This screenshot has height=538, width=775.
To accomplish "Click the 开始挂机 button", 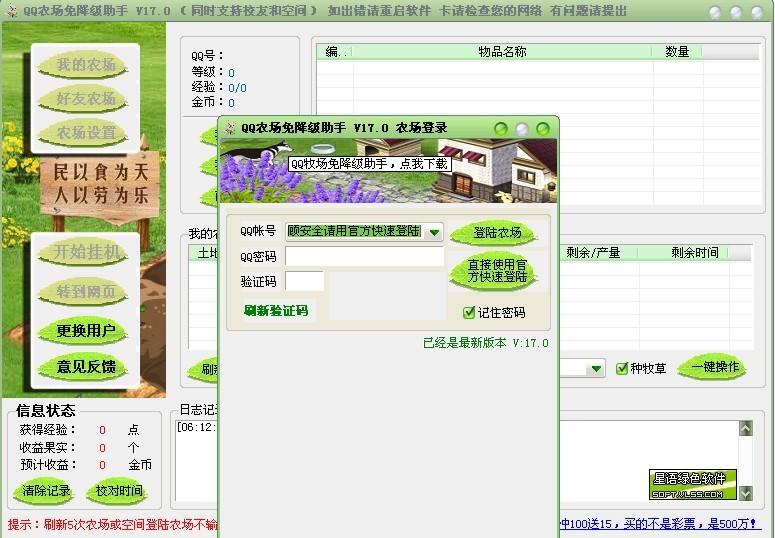I will tap(84, 252).
